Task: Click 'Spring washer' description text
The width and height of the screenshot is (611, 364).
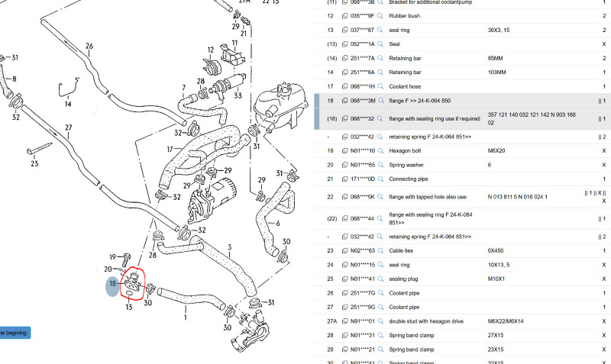Action: 406,165
